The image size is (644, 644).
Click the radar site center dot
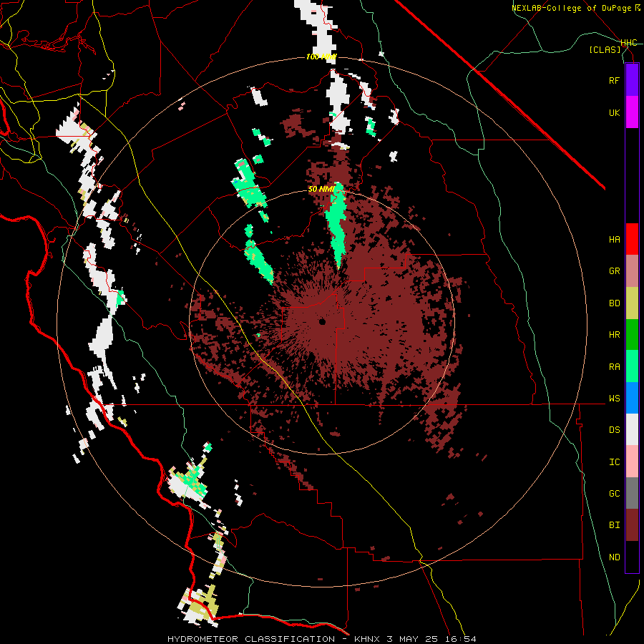pos(322,321)
